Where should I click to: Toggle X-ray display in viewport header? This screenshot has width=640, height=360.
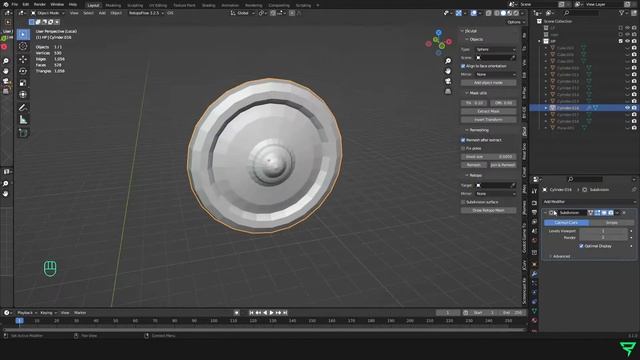(x=489, y=13)
